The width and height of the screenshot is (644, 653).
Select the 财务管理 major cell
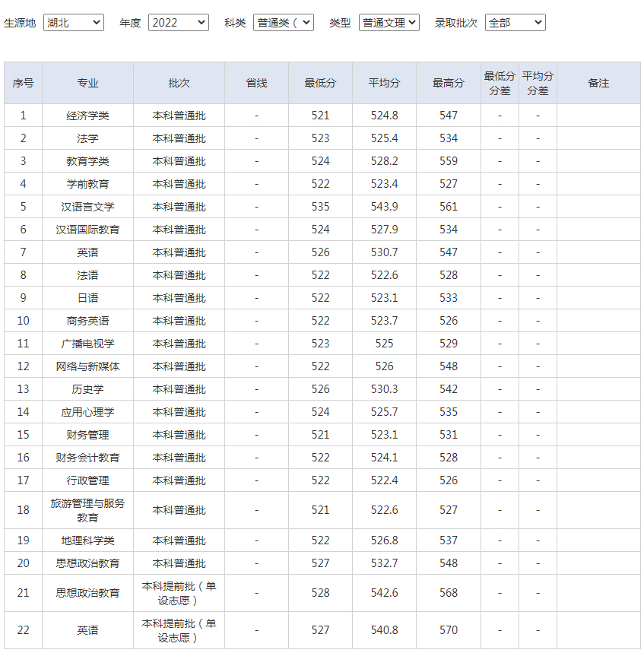coord(87,435)
